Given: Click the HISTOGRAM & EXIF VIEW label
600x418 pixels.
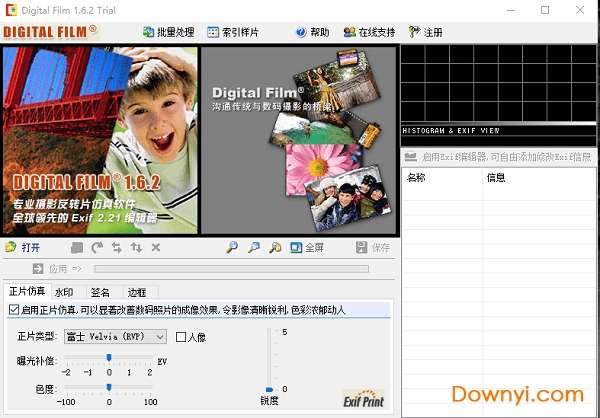Looking at the screenshot, I should 451,131.
